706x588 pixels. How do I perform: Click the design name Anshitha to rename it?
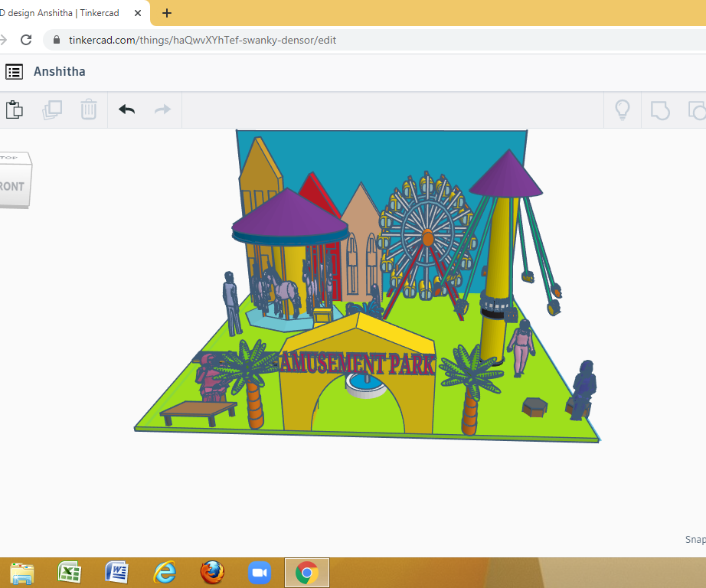click(x=59, y=71)
